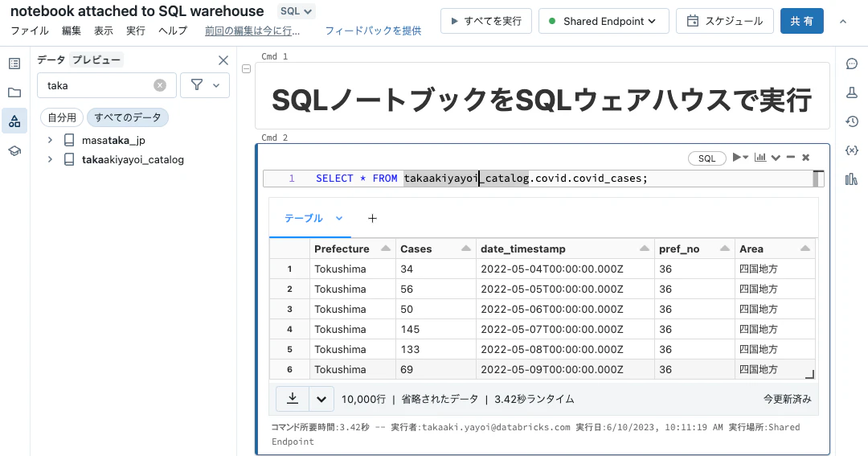868x456 pixels.
Task: Sort by the date_timestamp column arrow
Action: coord(645,249)
